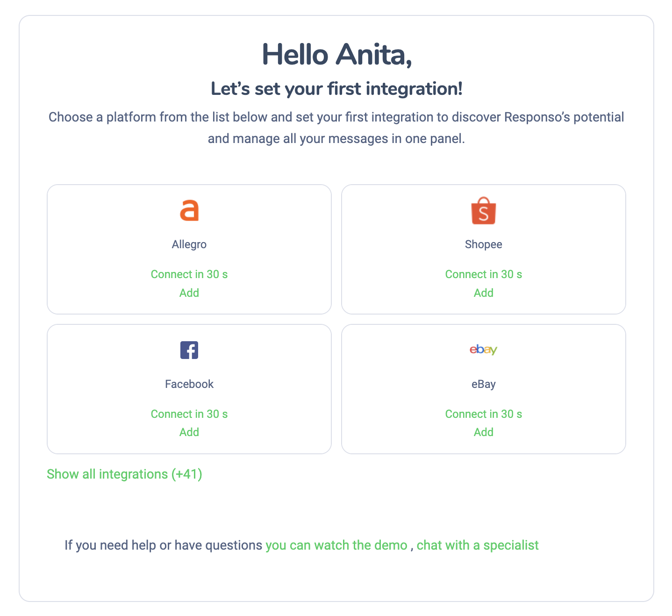
Task: Select the eBay platform name
Action: (483, 384)
